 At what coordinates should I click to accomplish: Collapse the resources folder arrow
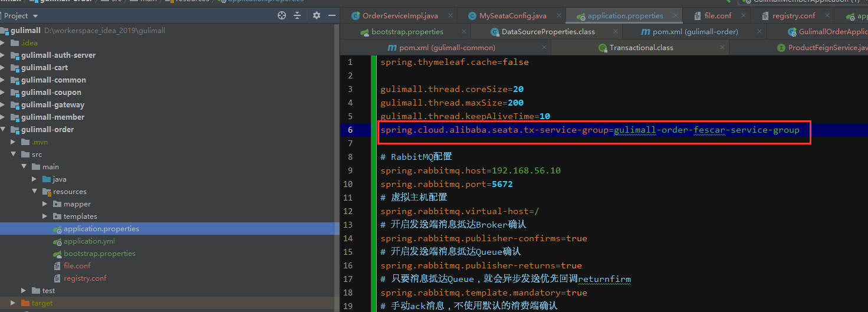[x=34, y=191]
